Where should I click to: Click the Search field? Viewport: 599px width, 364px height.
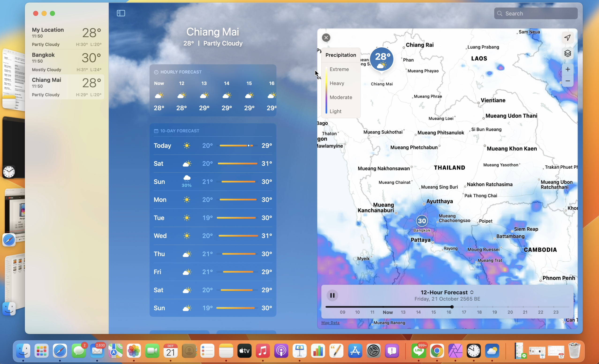click(536, 13)
